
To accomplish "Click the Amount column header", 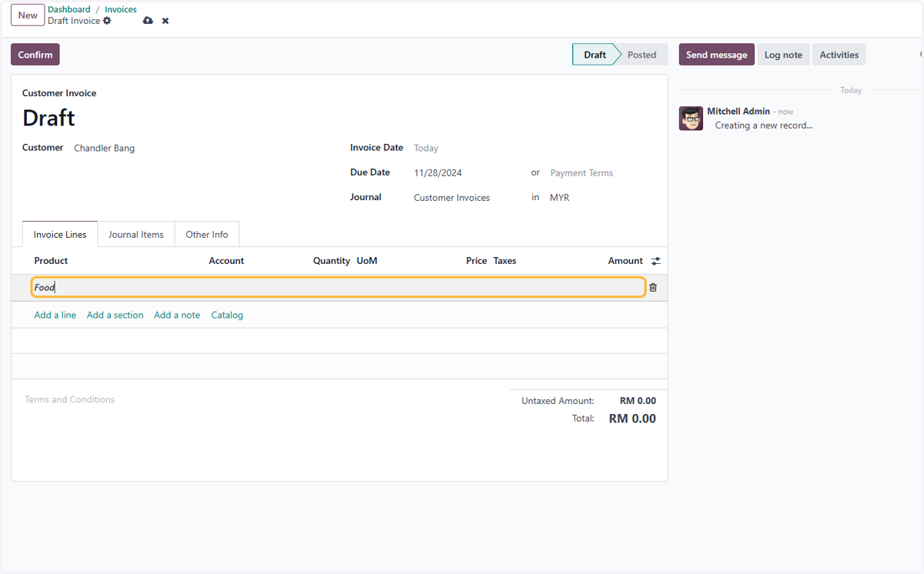I will pyautogui.click(x=625, y=261).
